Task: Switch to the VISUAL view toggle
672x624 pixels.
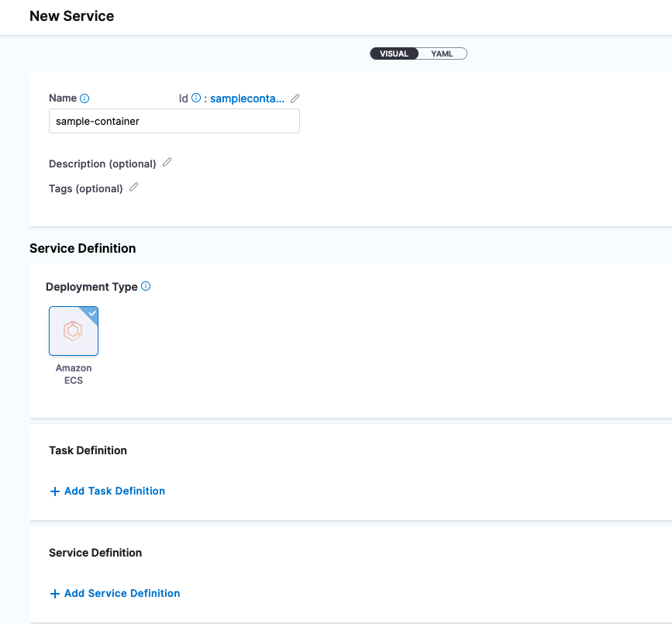Action: coord(395,53)
